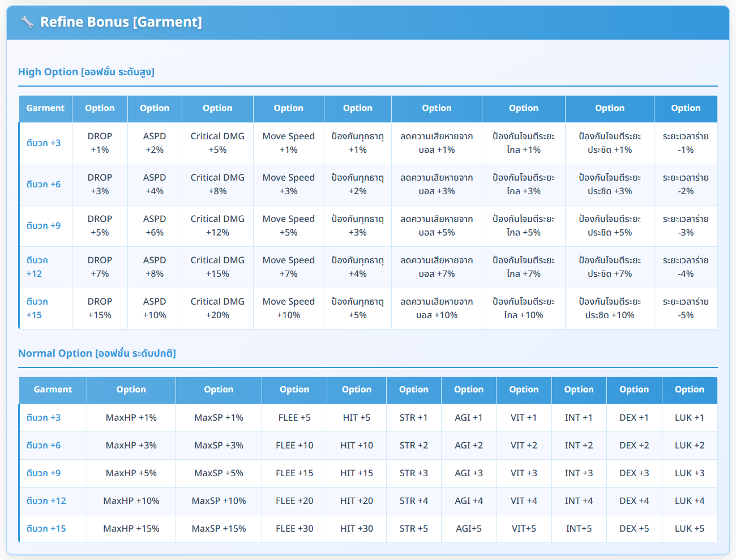Image resolution: width=736 pixels, height=560 pixels.
Task: Select the Normal Option section heading
Action: [x=97, y=353]
